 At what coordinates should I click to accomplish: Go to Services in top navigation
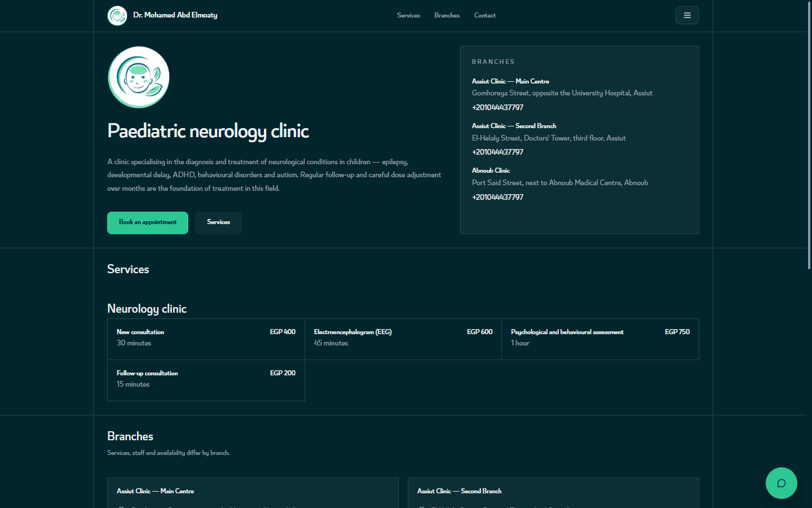(408, 15)
